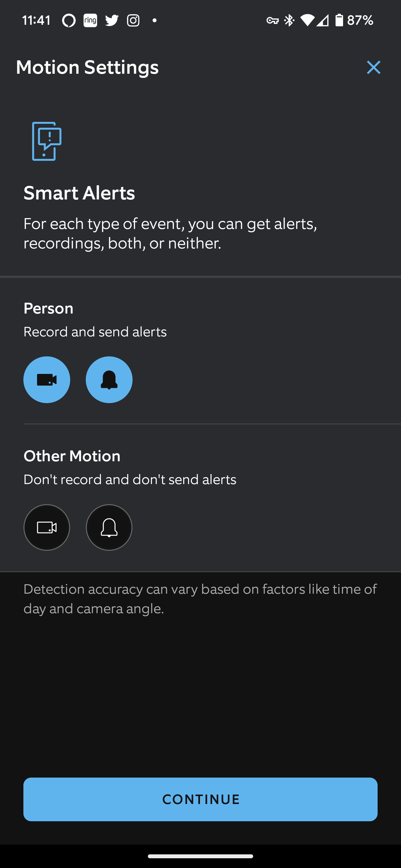Tap the VPN key status icon
This screenshot has height=868, width=401.
pyautogui.click(x=273, y=21)
